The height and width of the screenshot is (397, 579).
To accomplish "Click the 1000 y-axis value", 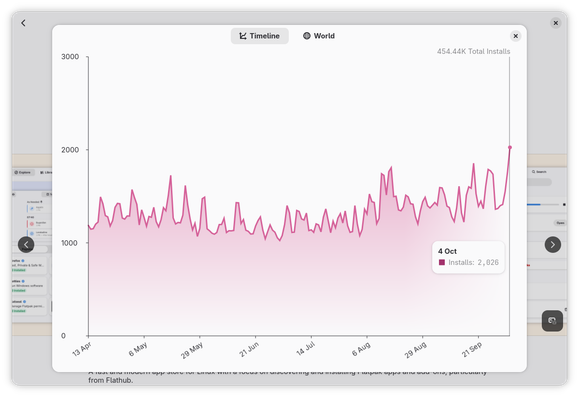I will coord(70,243).
